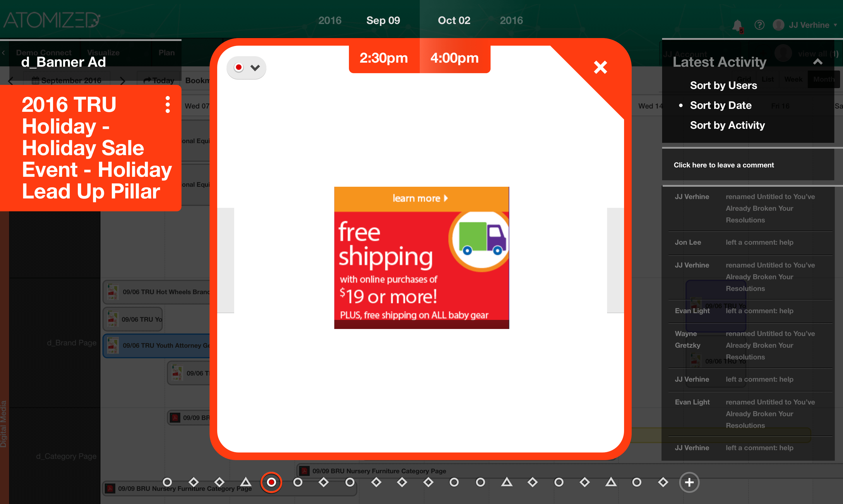Image resolution: width=843 pixels, height=504 pixels.
Task: Open the Visualize tab behind the overlay
Action: pyautogui.click(x=103, y=53)
